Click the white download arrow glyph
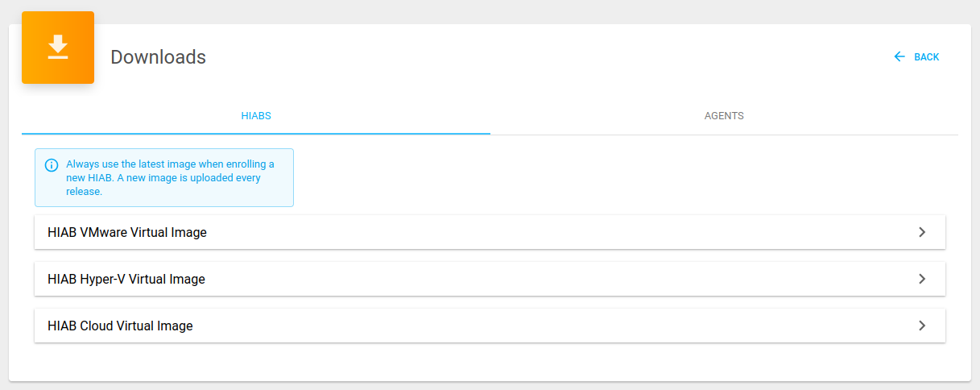This screenshot has height=390, width=980. 58,48
